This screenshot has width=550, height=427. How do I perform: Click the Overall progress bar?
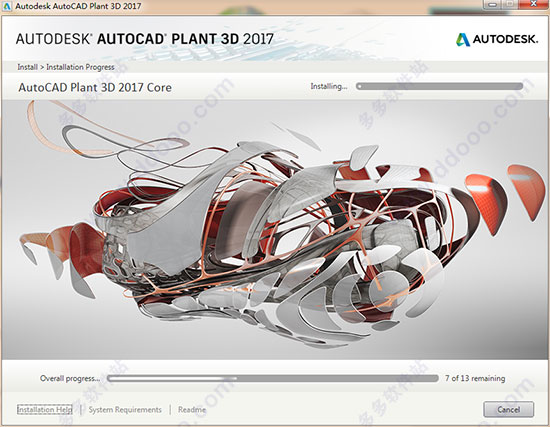click(273, 378)
